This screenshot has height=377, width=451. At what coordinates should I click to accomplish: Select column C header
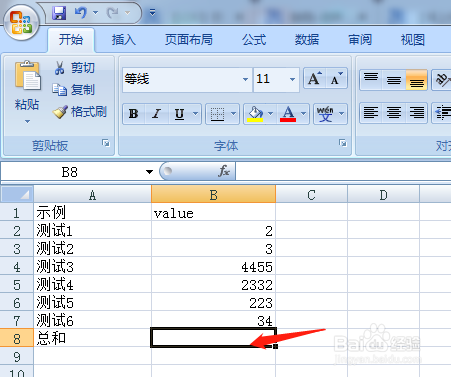tap(311, 194)
